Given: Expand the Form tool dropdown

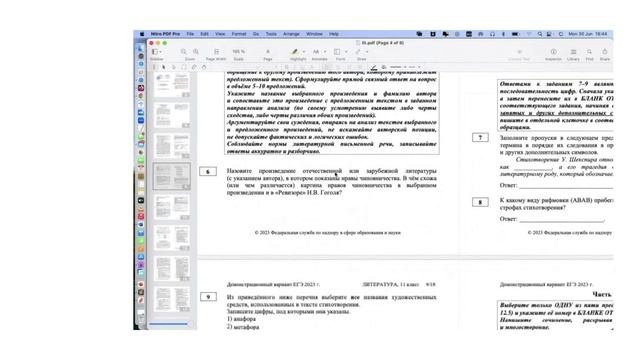Looking at the screenshot, I should pos(346,52).
